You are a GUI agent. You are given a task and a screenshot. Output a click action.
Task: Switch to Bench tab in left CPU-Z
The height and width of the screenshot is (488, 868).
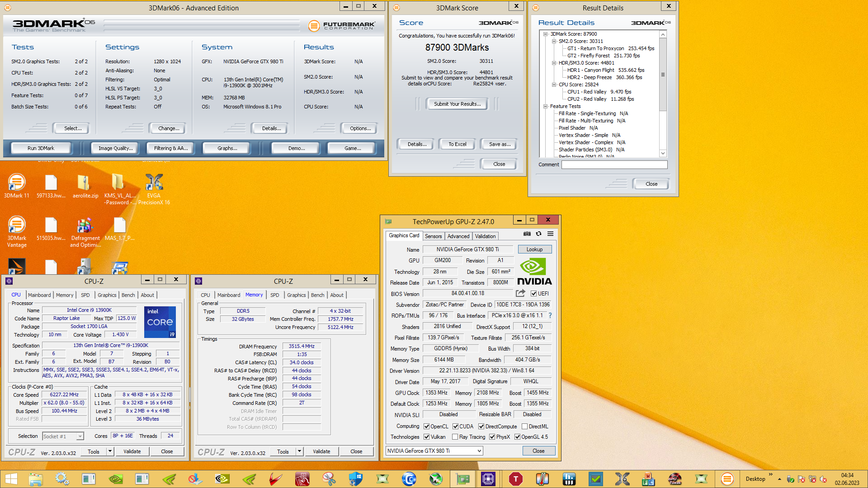coord(128,295)
